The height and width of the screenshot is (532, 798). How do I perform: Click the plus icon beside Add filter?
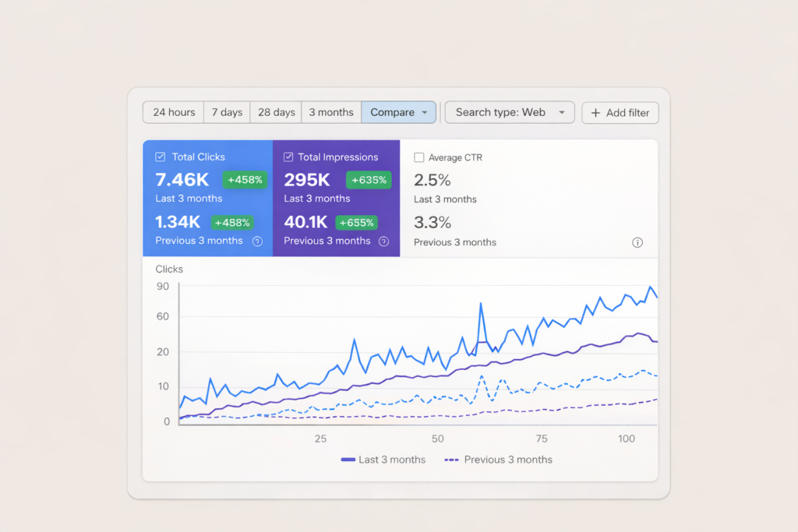pyautogui.click(x=595, y=113)
